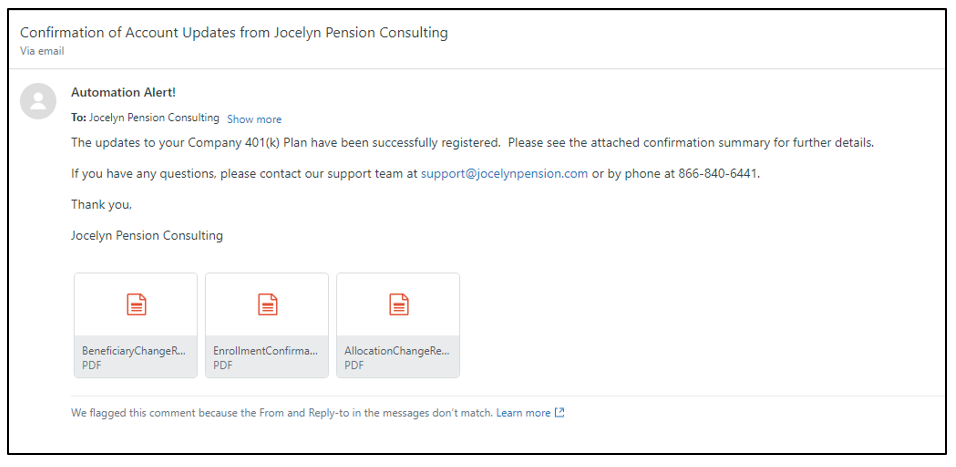Select the EnrollmentConfirma... file name label
Image resolution: width=956 pixels, height=467 pixels.
[267, 351]
